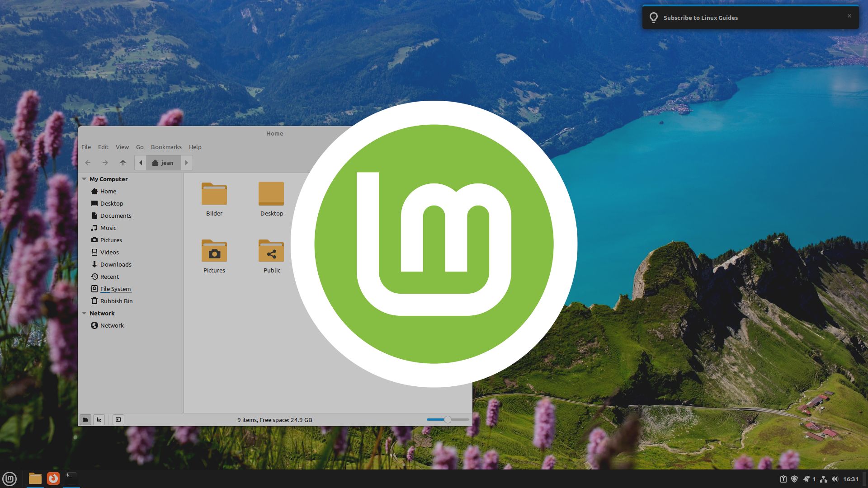
Task: Click the Files icon in the taskbar
Action: (x=35, y=479)
